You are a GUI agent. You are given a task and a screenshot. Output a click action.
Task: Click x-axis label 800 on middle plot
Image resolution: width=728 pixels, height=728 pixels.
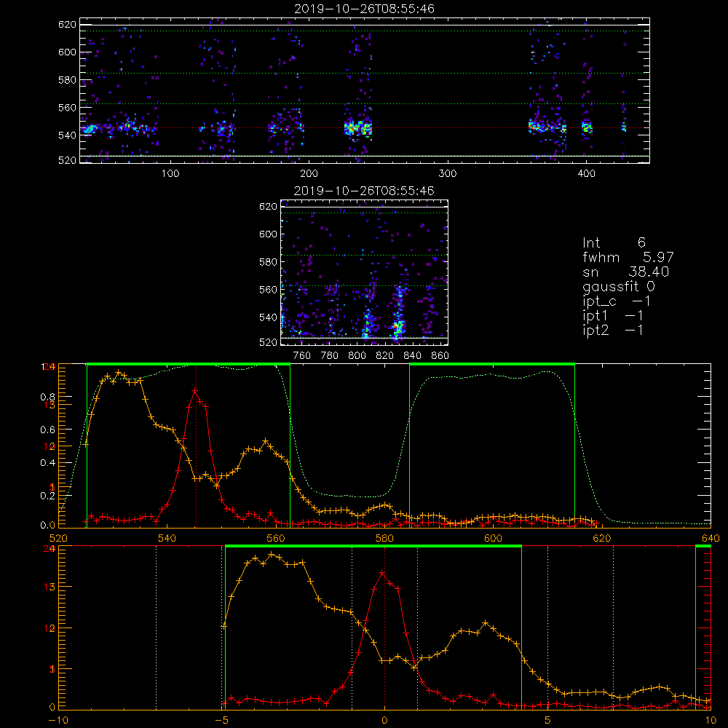[357, 356]
